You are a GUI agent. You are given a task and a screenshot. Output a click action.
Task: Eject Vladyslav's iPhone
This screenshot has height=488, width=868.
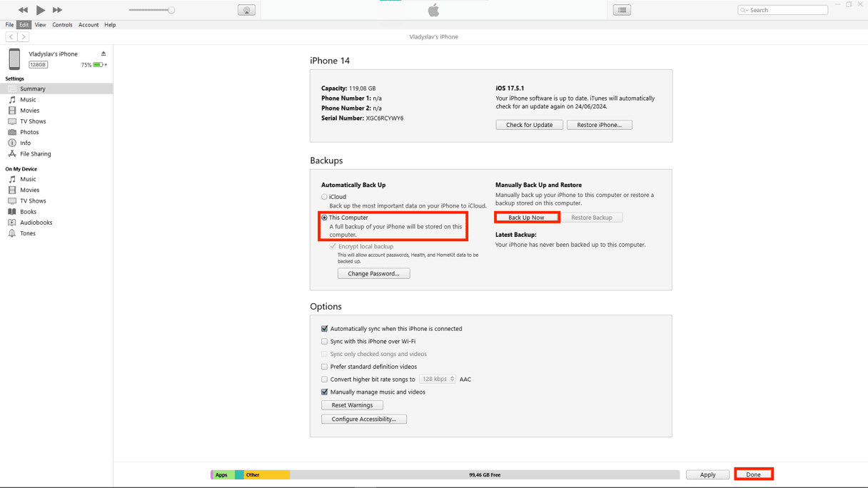pyautogui.click(x=104, y=54)
